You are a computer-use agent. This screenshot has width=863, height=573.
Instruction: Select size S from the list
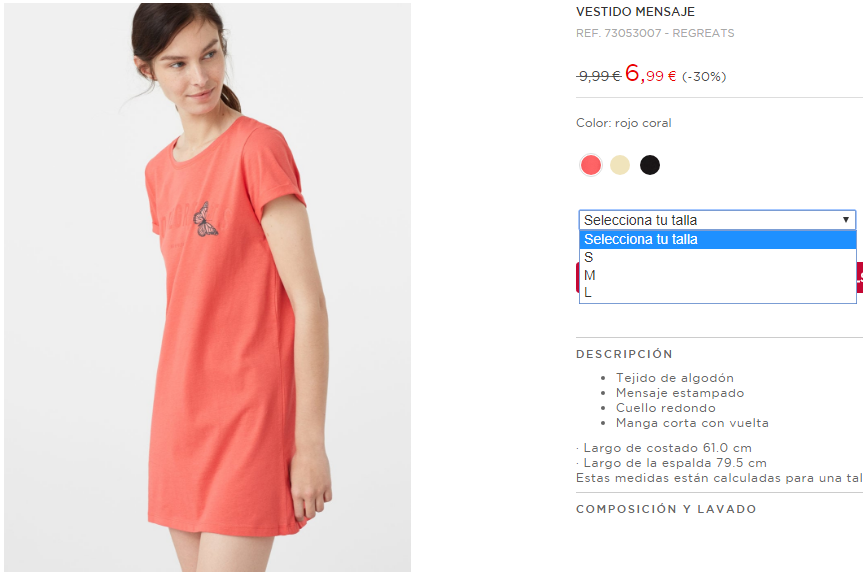coord(718,257)
